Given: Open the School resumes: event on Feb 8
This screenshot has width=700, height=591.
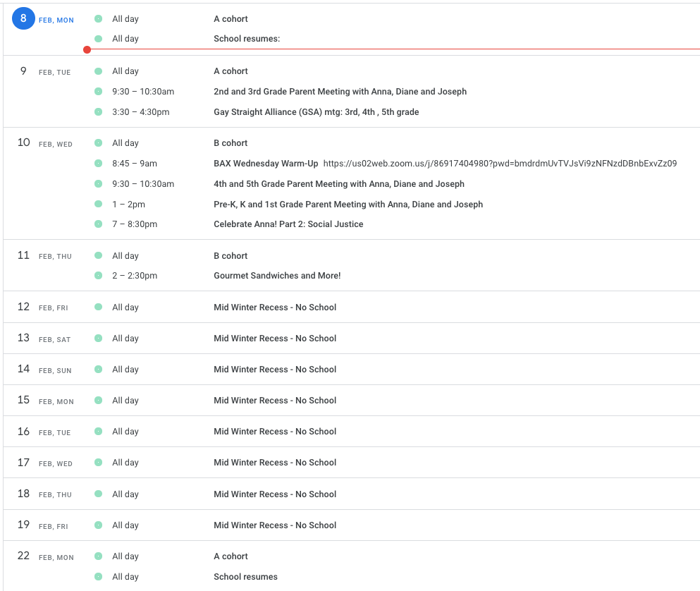Looking at the screenshot, I should coord(247,39).
